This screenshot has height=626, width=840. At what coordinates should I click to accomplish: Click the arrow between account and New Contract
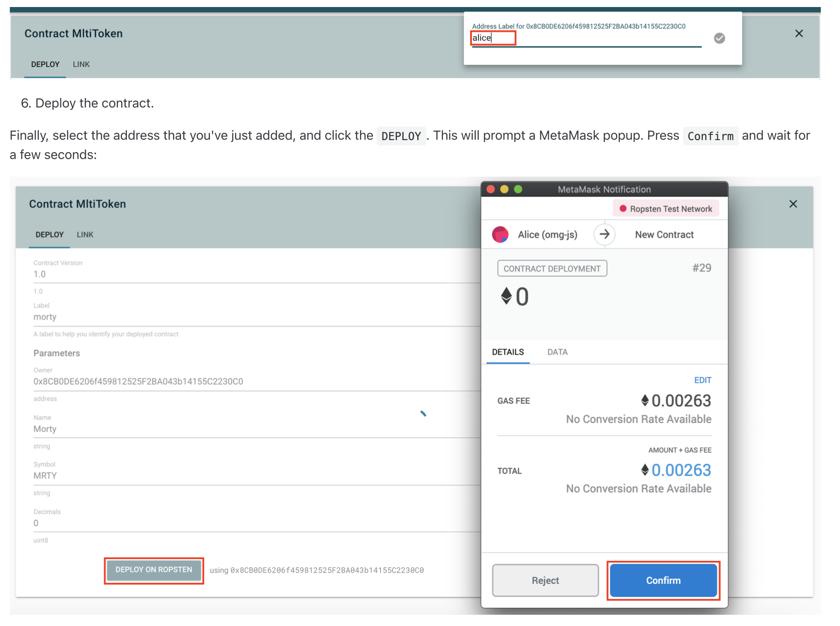604,234
